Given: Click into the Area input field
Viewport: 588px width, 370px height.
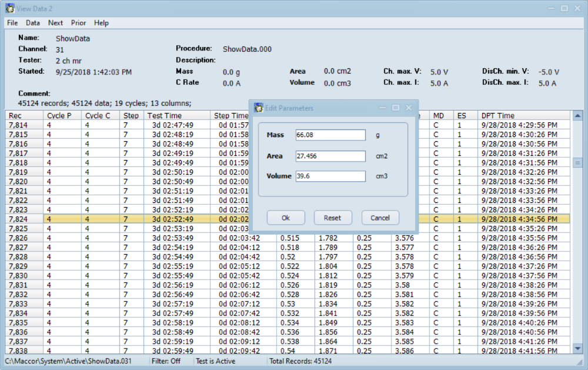Looking at the screenshot, I should pos(330,156).
